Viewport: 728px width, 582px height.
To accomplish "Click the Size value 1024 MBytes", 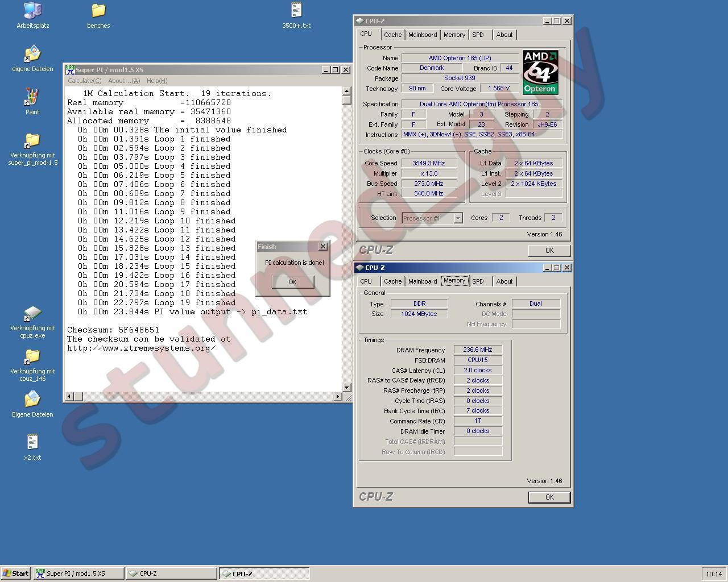I will point(419,314).
